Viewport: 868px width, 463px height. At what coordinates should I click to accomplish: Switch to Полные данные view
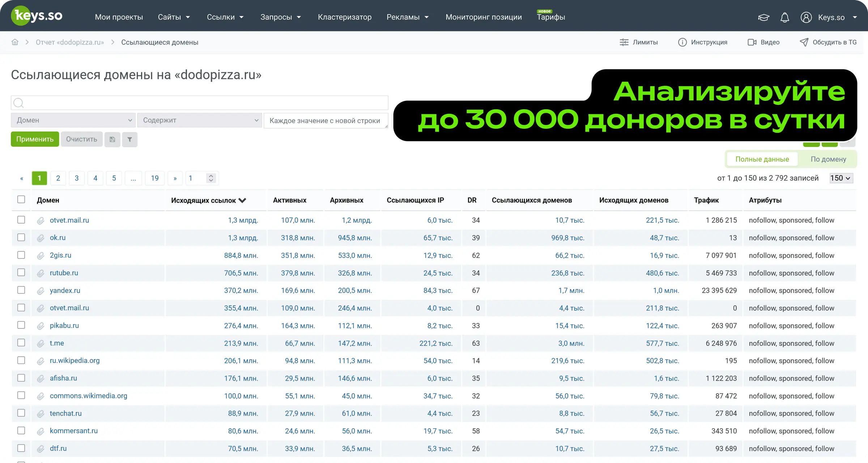[x=762, y=159]
